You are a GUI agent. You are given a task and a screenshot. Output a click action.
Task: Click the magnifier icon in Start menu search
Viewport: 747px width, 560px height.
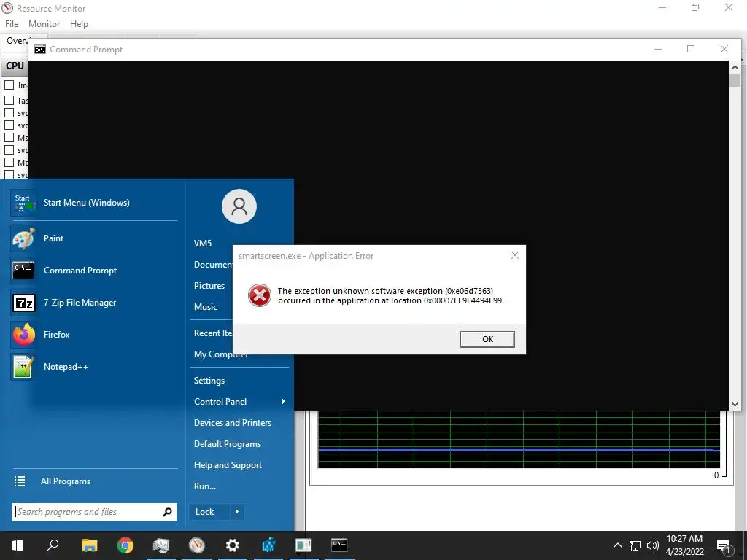pos(167,512)
